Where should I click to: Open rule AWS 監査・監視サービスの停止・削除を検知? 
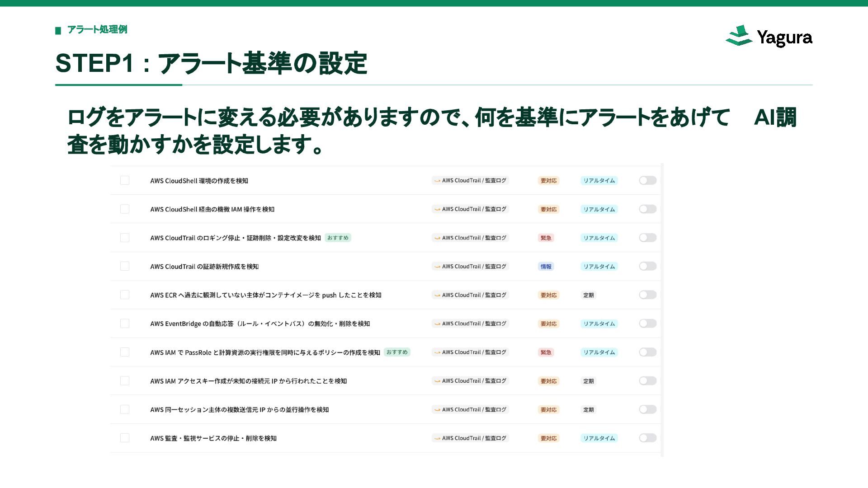213,438
